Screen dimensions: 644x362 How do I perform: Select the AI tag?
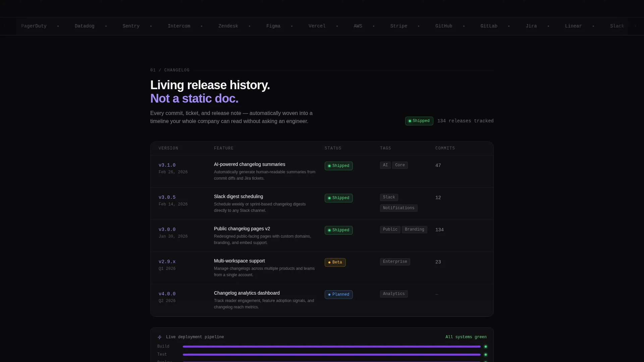(x=385, y=165)
